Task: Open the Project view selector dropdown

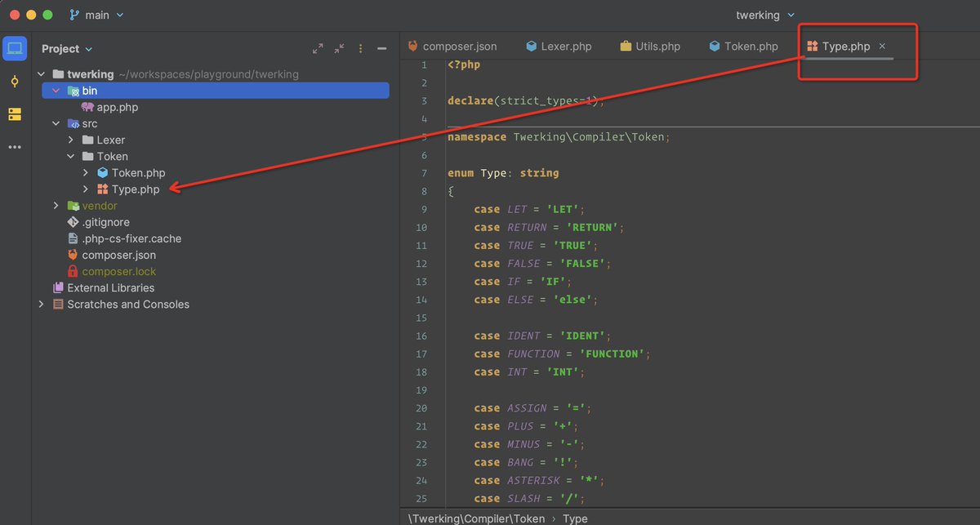Action: [x=67, y=49]
